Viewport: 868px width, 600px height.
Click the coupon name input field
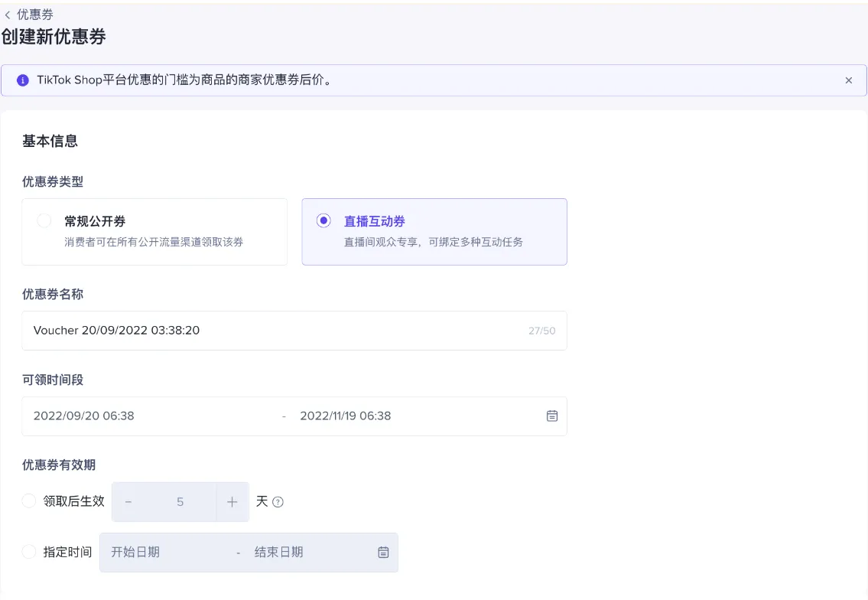(x=294, y=331)
